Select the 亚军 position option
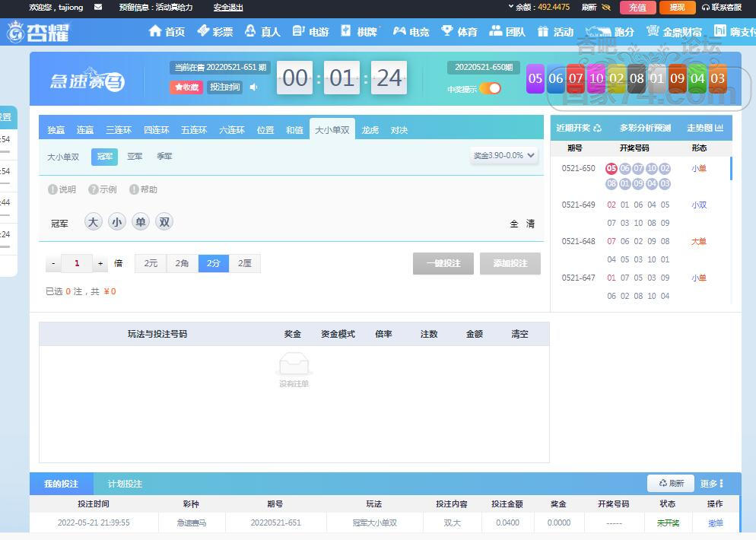This screenshot has height=540, width=756. point(135,156)
